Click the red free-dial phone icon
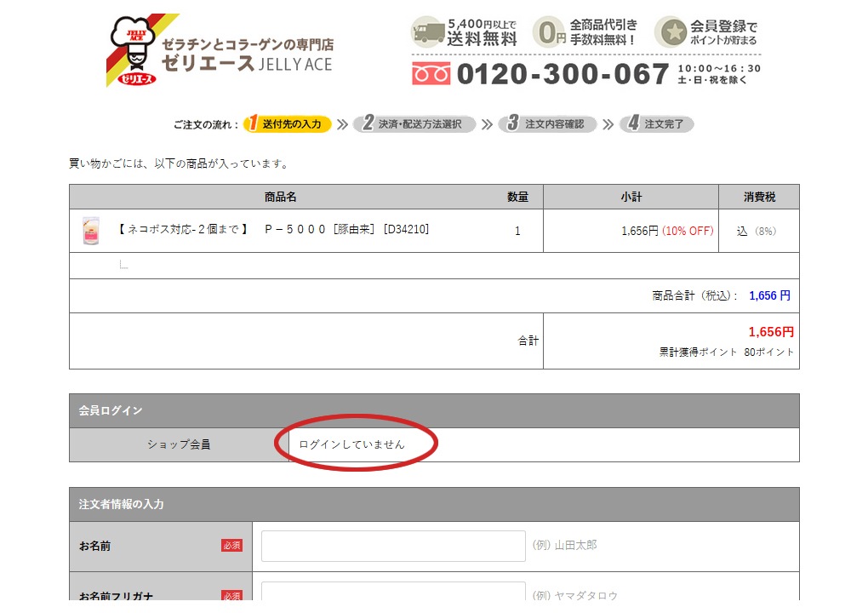Image resolution: width=868 pixels, height=613 pixels. click(431, 74)
